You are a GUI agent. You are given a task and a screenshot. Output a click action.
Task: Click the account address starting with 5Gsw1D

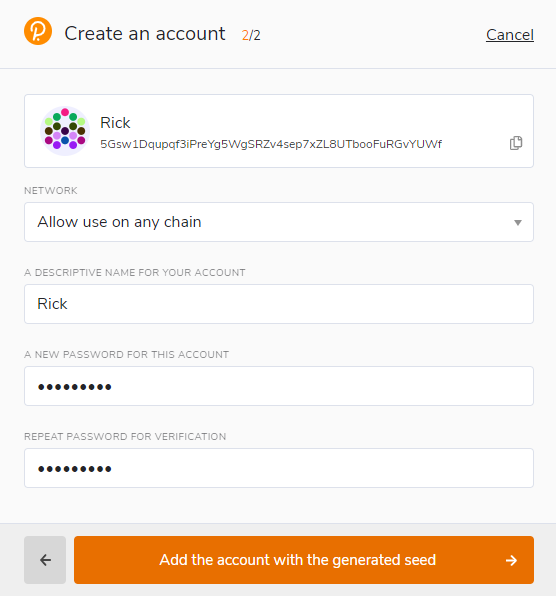pos(271,144)
